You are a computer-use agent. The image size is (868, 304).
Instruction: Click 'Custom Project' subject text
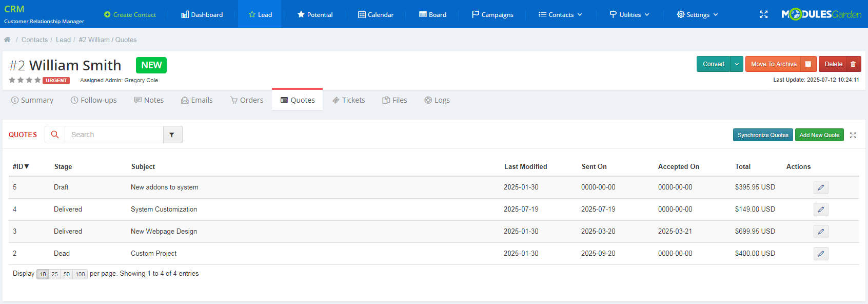coord(153,253)
